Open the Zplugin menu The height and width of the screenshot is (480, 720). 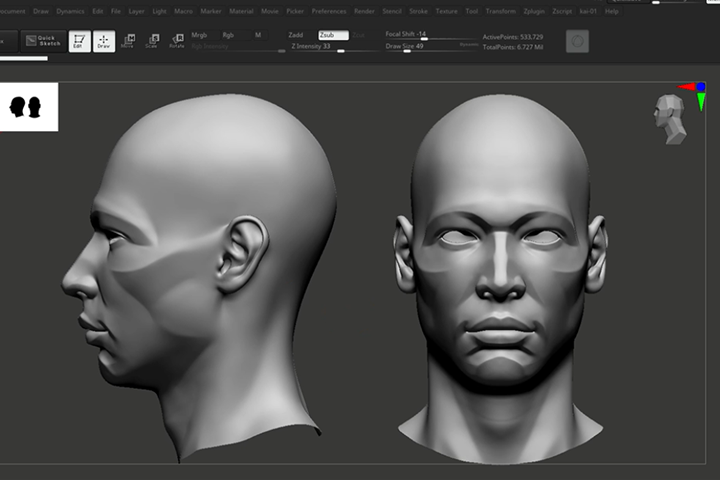pos(534,11)
